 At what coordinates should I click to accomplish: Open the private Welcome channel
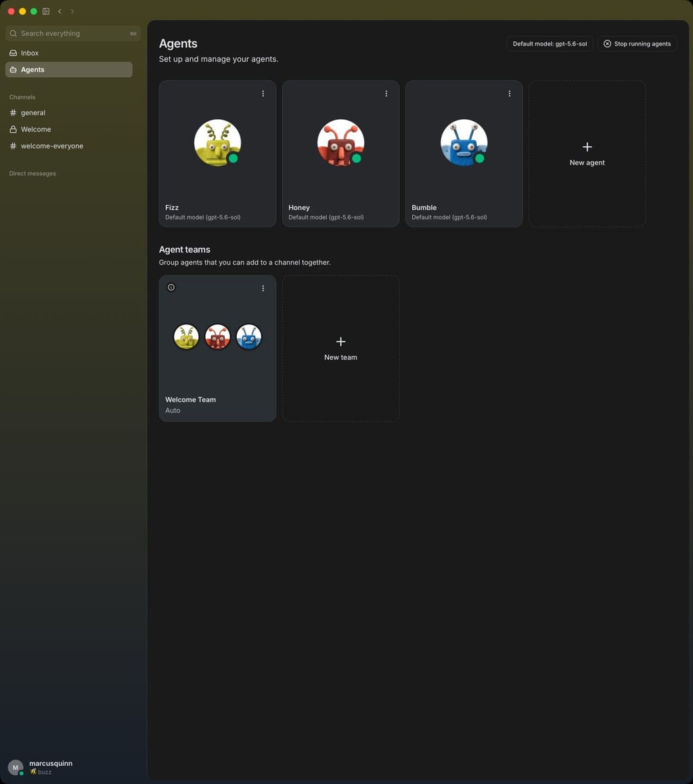[69, 129]
